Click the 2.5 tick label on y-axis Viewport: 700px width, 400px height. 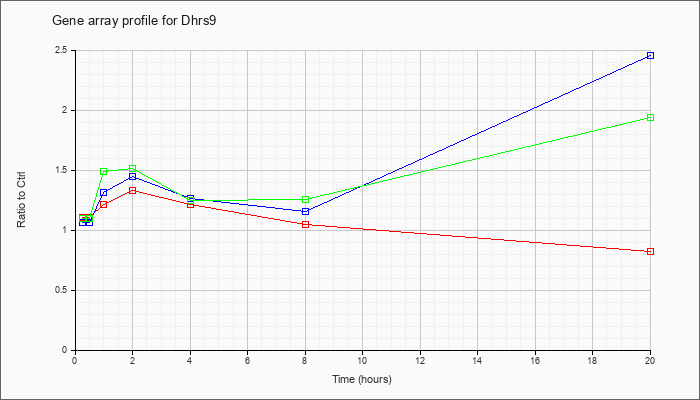pos(62,50)
